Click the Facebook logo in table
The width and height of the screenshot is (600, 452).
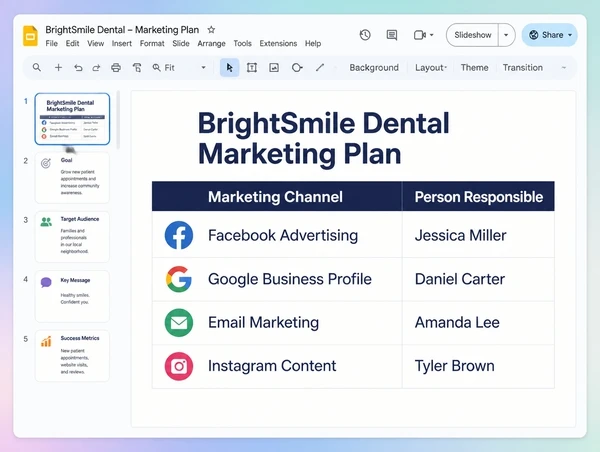tap(179, 235)
